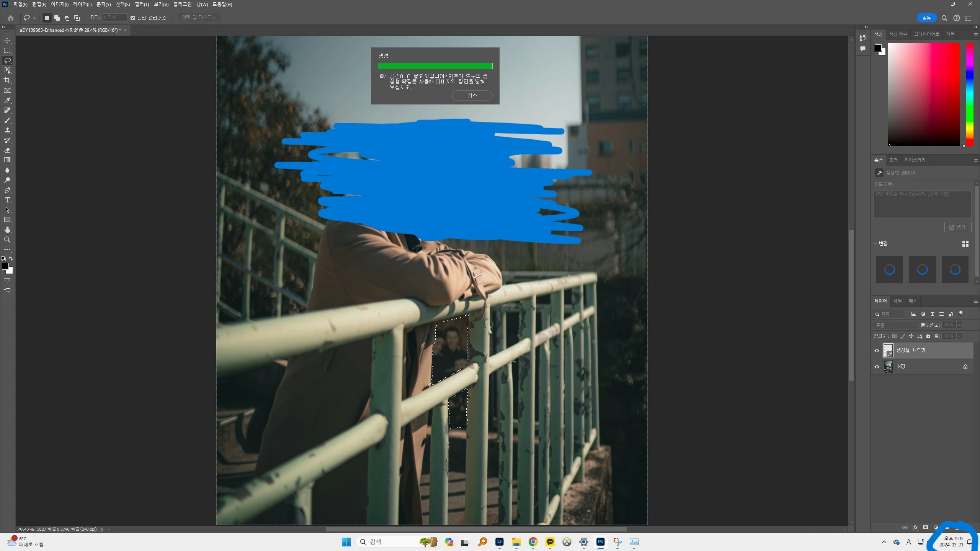
Task: Select the Eraser tool
Action: point(7,150)
